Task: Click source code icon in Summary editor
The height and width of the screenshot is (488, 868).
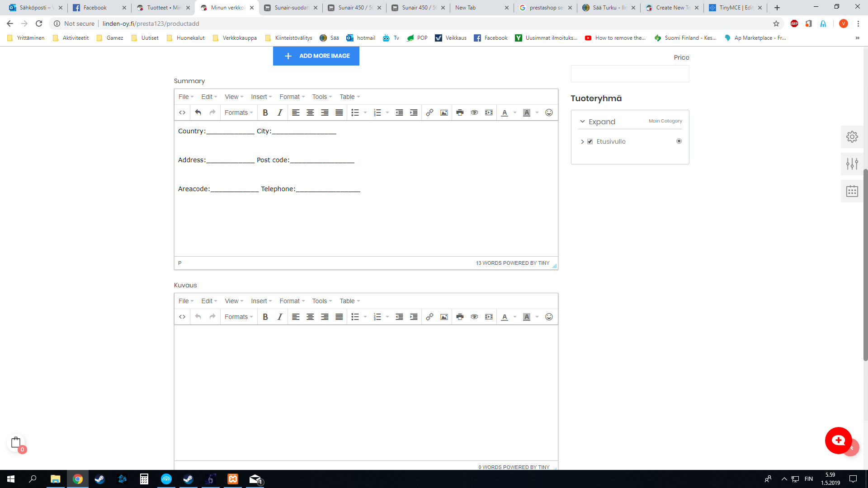Action: (x=182, y=113)
